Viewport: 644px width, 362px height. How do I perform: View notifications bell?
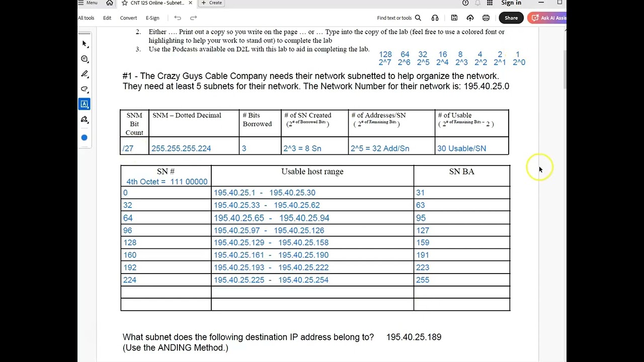477,3
